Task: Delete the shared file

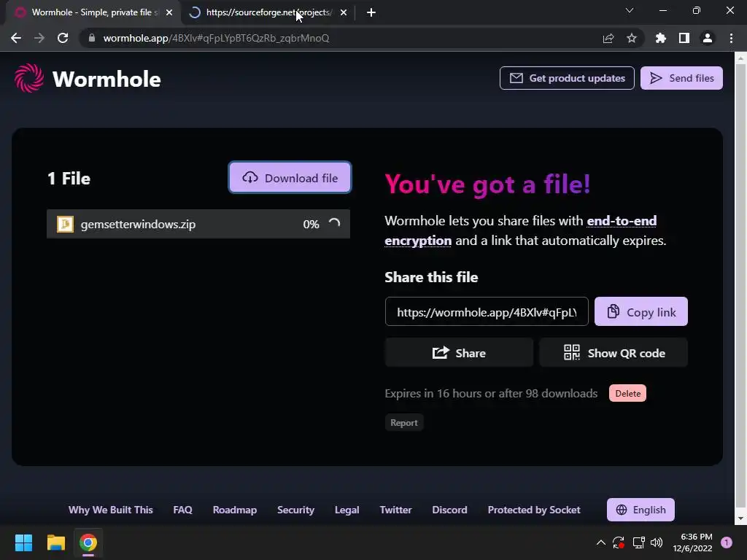Action: tap(627, 393)
